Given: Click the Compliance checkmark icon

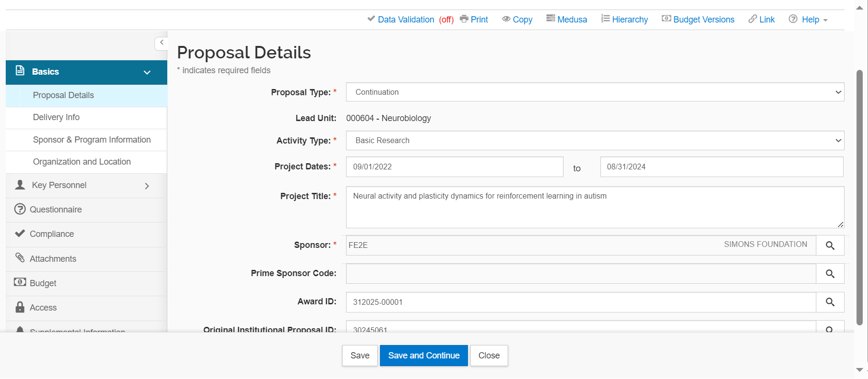Looking at the screenshot, I should tap(20, 233).
